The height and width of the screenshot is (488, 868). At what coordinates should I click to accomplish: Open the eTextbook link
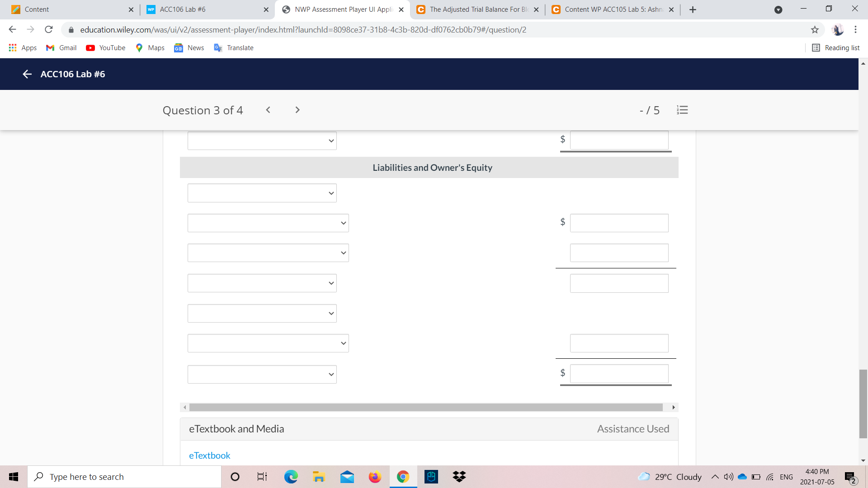click(x=209, y=455)
